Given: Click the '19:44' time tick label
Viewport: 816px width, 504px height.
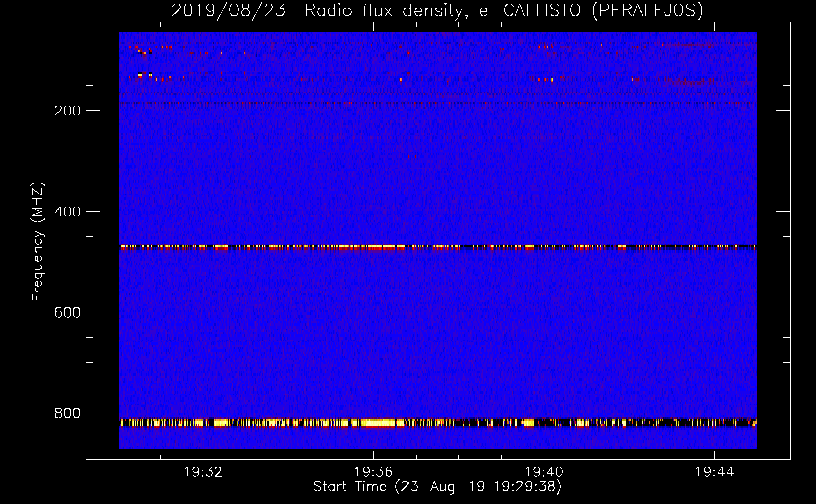Looking at the screenshot, I should tap(714, 472).
